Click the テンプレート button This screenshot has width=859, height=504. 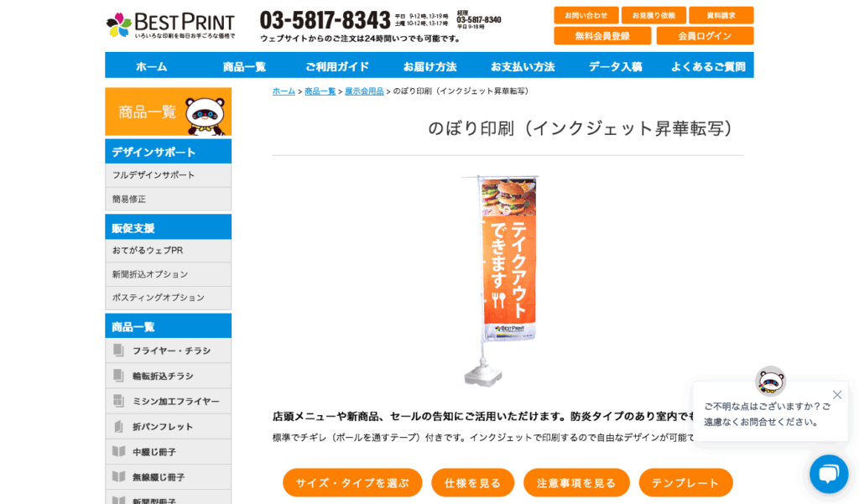pyautogui.click(x=686, y=483)
